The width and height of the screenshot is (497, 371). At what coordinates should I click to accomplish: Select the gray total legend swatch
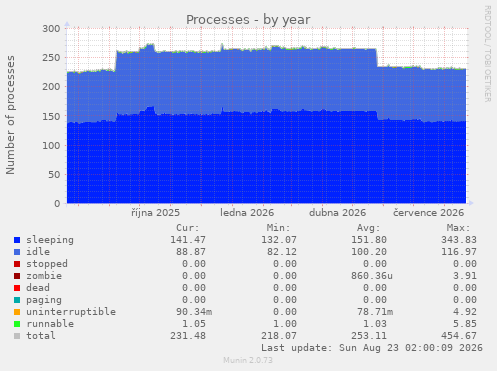pos(17,336)
